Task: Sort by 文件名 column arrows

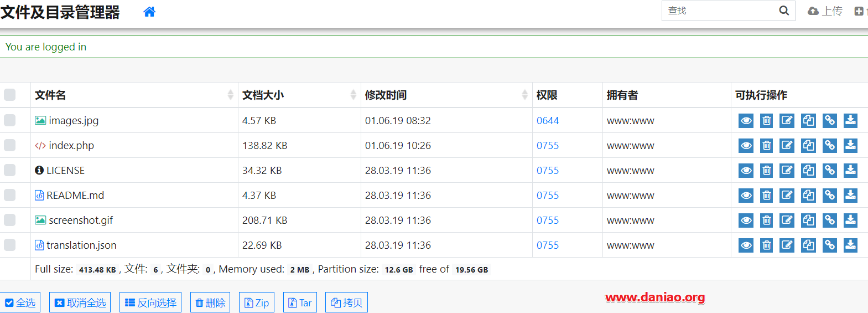Action: tap(230, 95)
